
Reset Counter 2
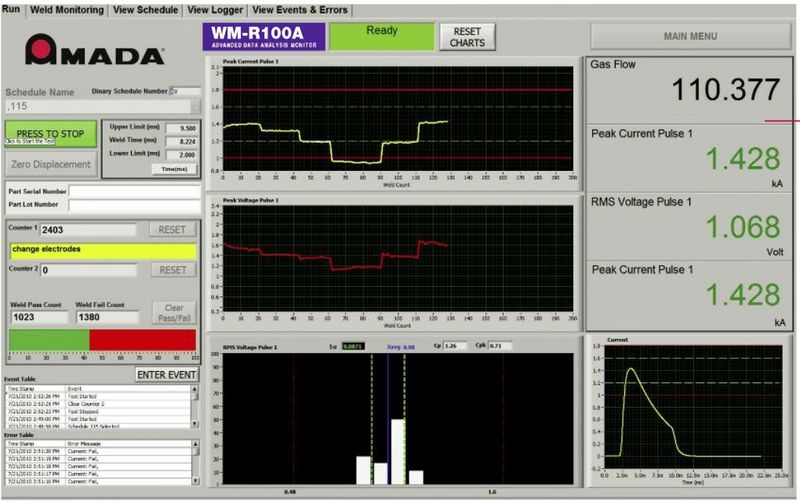click(173, 270)
